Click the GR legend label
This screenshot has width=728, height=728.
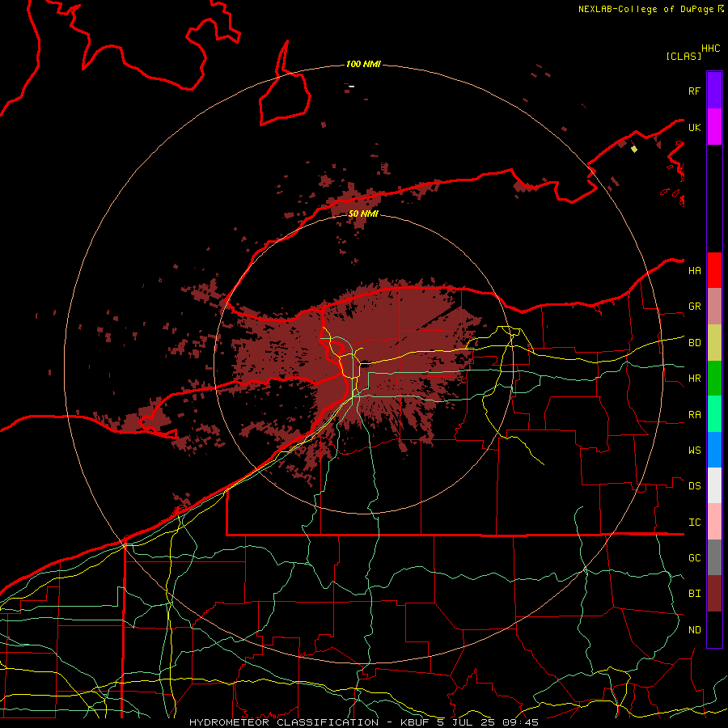(x=694, y=307)
